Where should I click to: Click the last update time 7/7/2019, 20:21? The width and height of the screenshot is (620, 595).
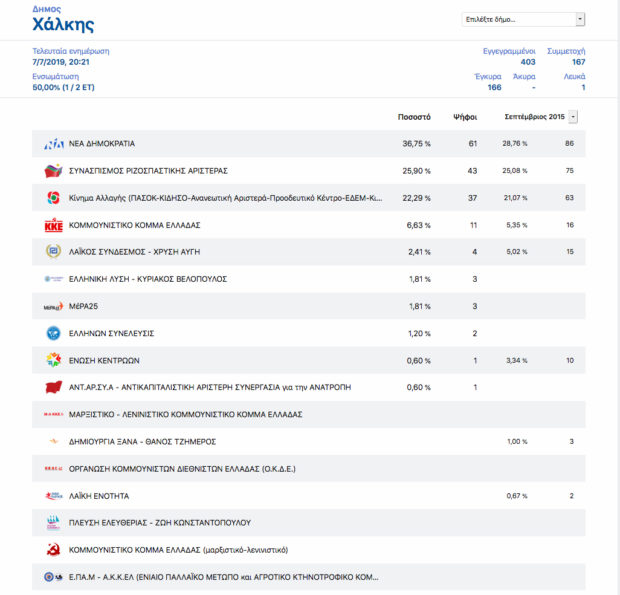61,62
